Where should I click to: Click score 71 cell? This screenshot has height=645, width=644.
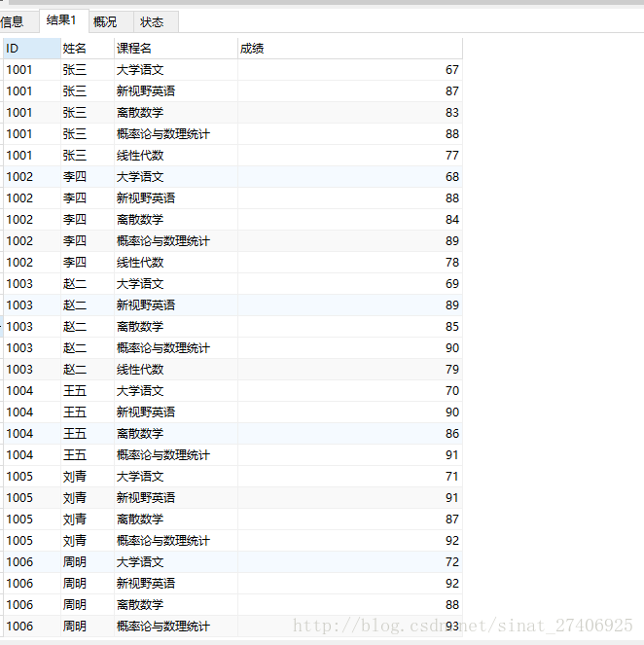pos(350,477)
